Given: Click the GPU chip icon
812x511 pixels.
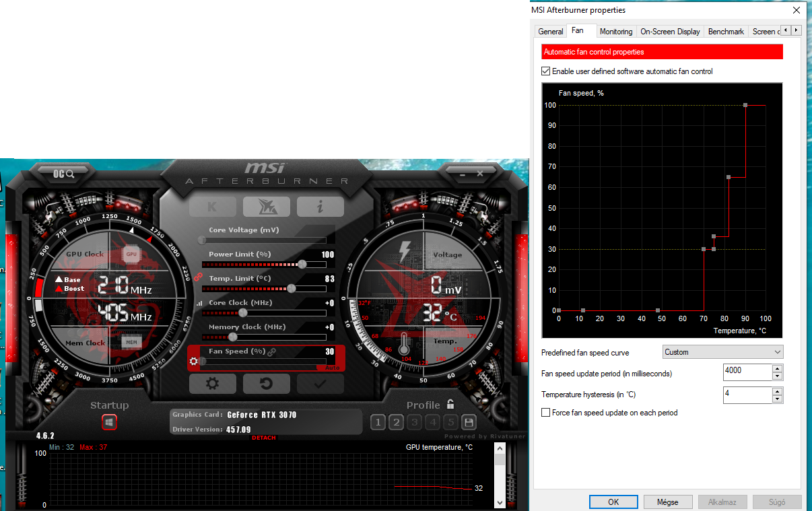Looking at the screenshot, I should pyautogui.click(x=131, y=254).
